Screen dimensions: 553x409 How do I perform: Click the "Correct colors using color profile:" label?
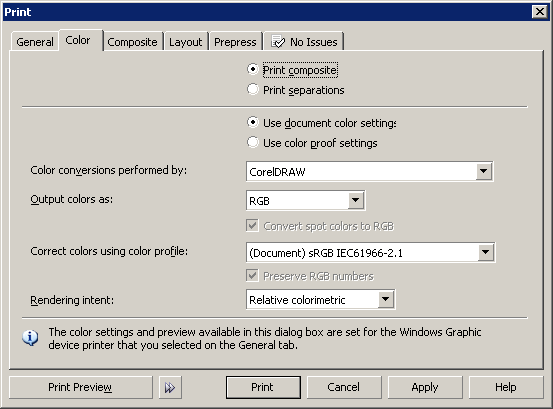click(x=109, y=251)
